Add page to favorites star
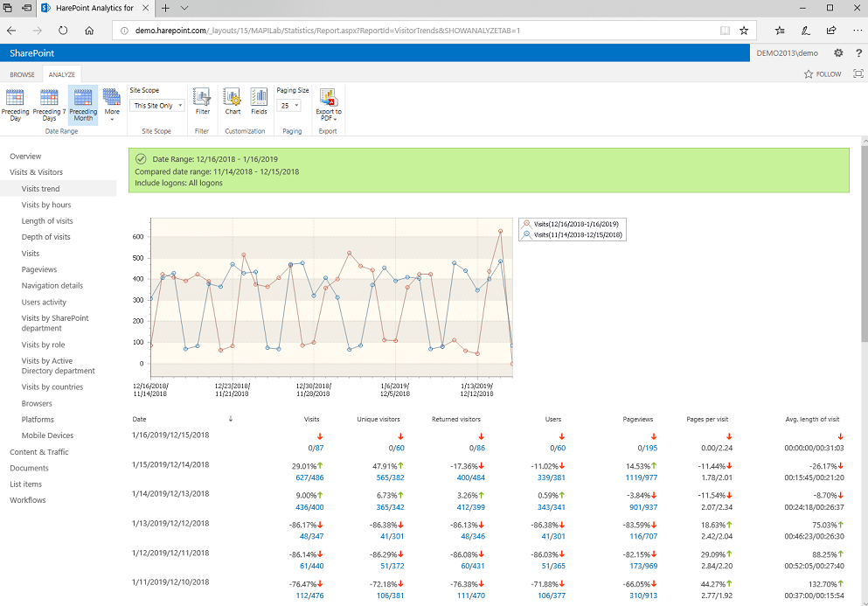 pos(744,31)
